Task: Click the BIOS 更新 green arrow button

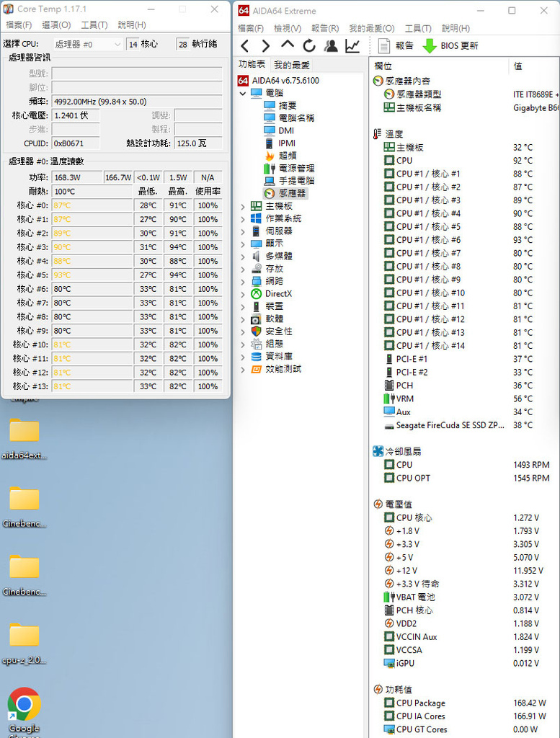Action: (450, 45)
